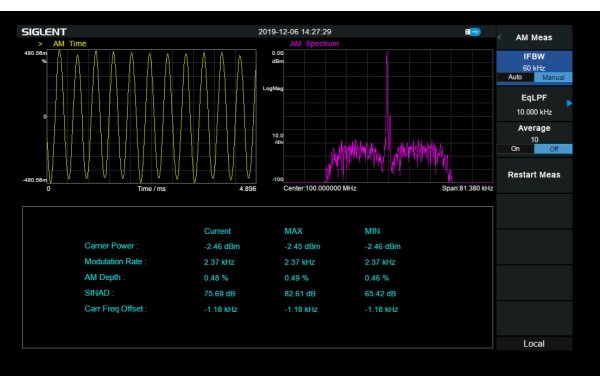600x390 pixels.
Task: Click the MIN AM Depth 0.46 %
Action: (x=377, y=278)
